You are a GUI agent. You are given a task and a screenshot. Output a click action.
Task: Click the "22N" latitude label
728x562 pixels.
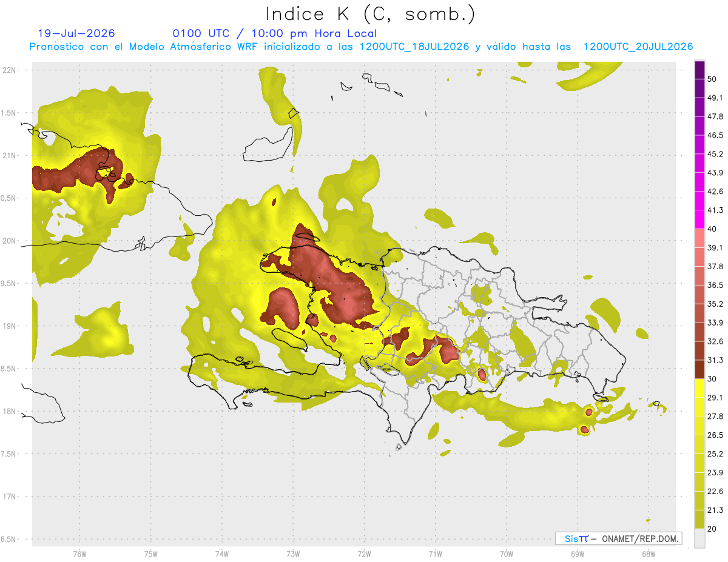[9, 70]
